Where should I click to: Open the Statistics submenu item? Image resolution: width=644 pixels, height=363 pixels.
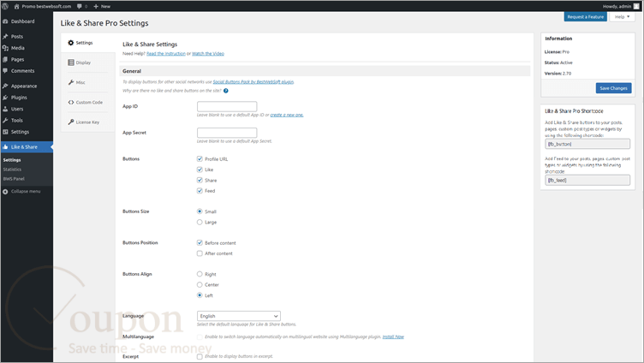click(12, 170)
